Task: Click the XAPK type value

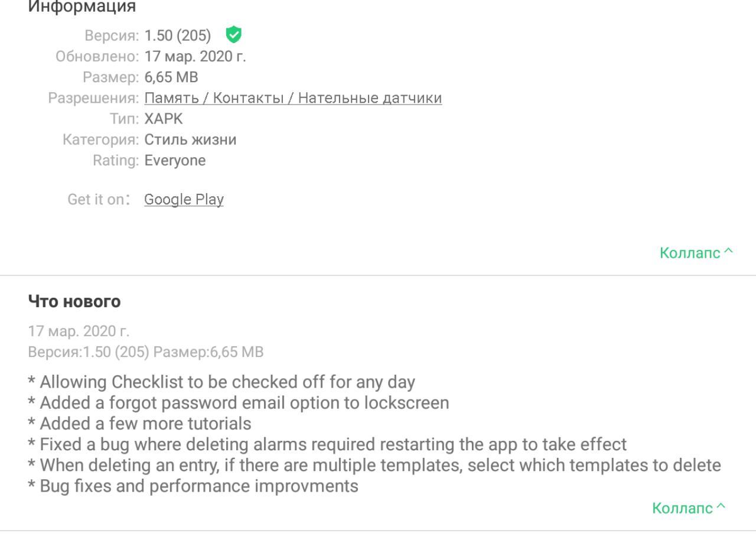Action: coord(164,119)
